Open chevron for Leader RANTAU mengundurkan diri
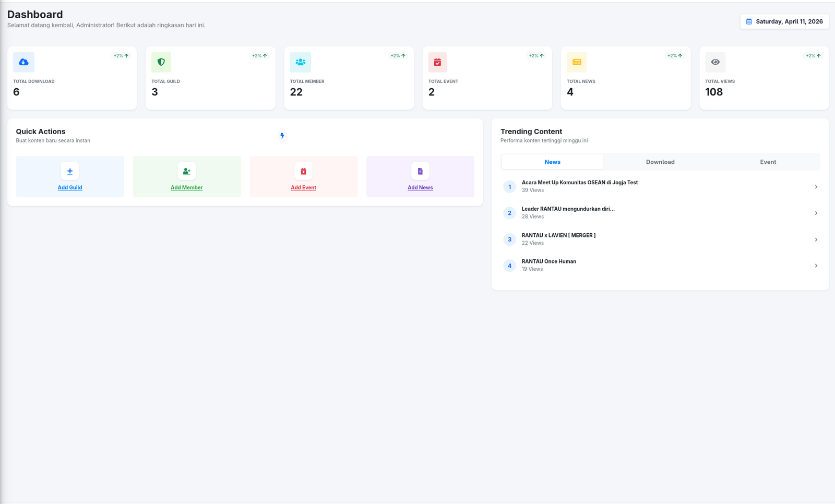Viewport: 835px width, 504px height. pos(816,213)
